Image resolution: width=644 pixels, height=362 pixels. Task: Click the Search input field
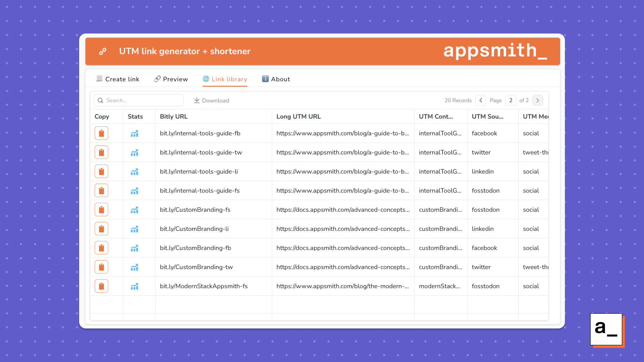coord(139,100)
